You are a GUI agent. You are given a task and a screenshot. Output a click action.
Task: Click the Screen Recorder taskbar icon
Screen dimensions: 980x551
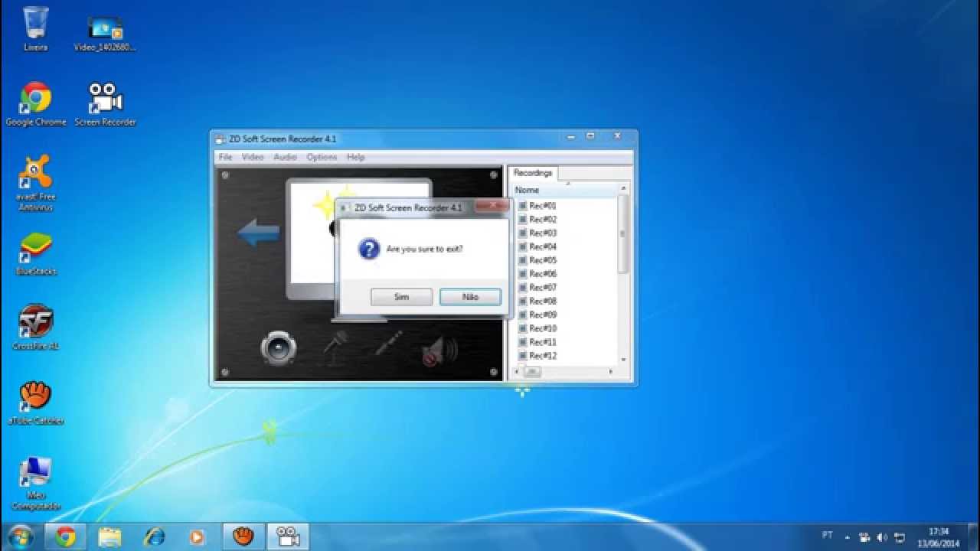tap(288, 536)
